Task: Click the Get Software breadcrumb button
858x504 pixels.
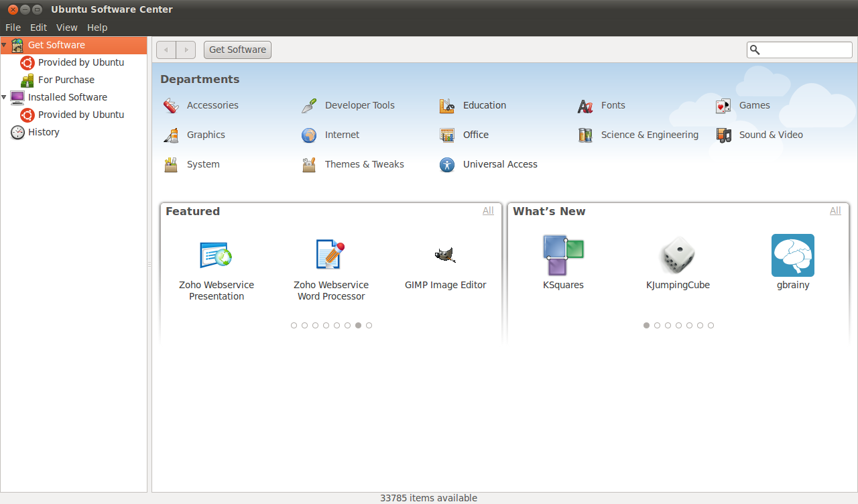Action: 237,50
